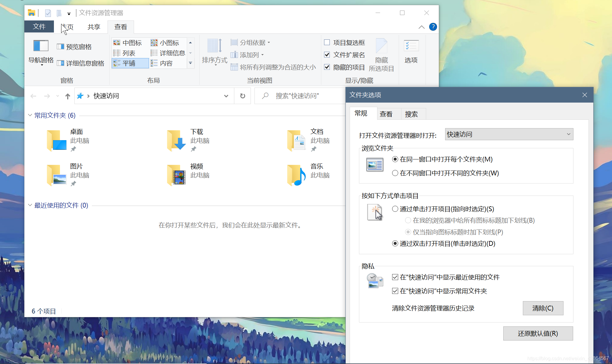Go forward with the right arrow button
612x364 pixels.
(x=47, y=96)
